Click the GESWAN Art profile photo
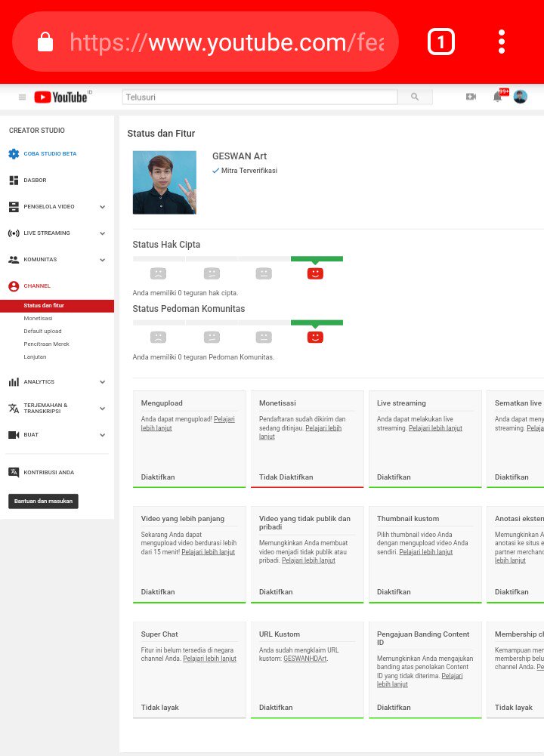 pos(165,182)
